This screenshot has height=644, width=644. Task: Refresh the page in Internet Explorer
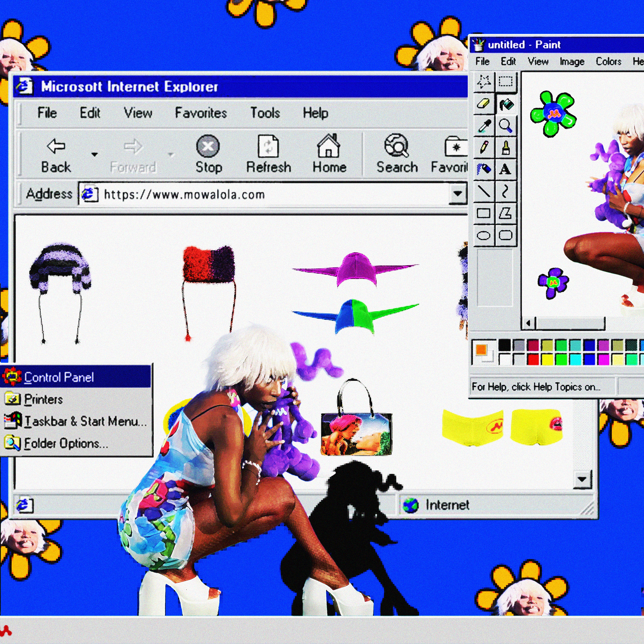pos(269,154)
